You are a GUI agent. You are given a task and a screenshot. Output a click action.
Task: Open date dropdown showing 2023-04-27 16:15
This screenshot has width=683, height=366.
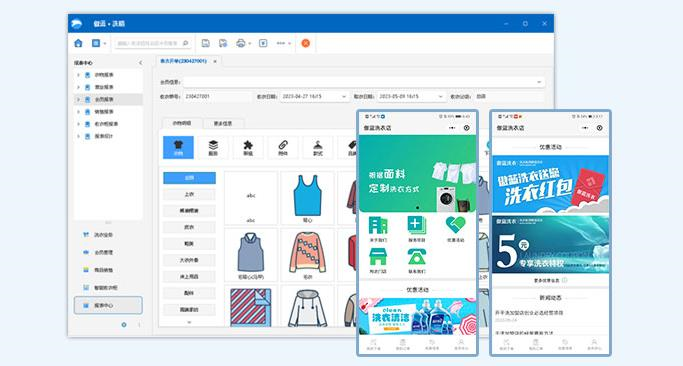[314, 96]
